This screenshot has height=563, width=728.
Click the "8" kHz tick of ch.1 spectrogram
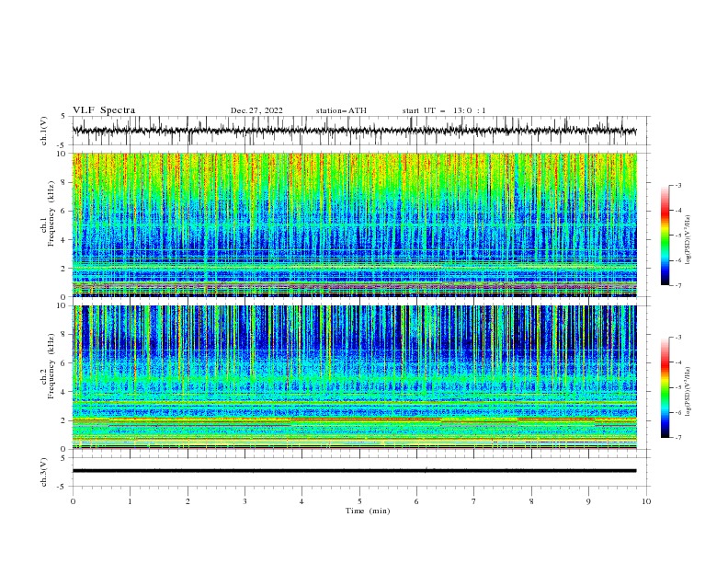[64, 182]
